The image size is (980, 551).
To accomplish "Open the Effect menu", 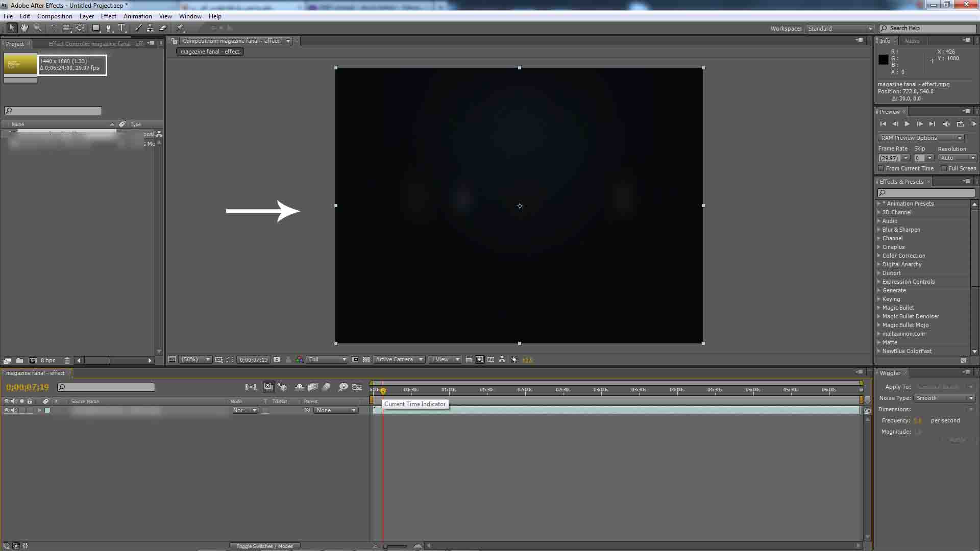I will [x=108, y=15].
